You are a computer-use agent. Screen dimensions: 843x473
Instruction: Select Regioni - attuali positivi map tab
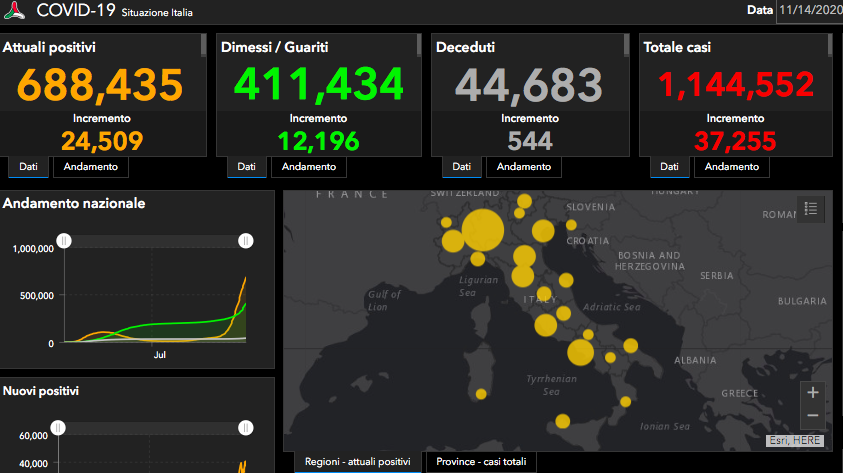(358, 462)
